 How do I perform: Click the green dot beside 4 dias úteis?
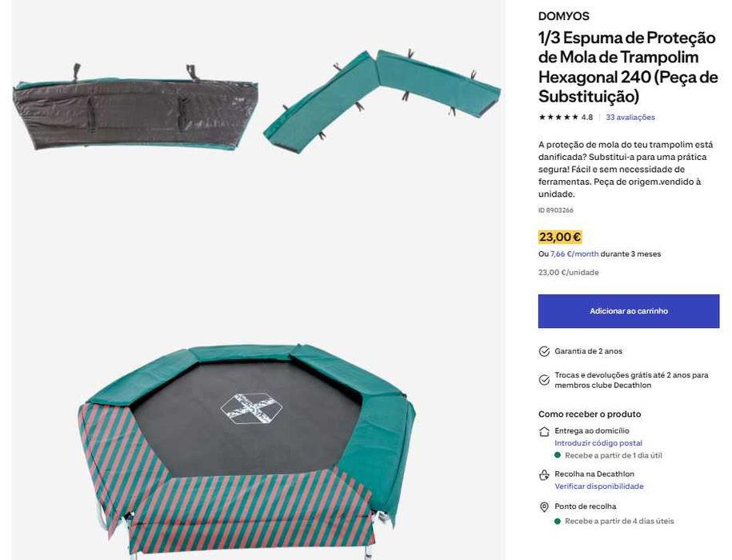[558, 521]
